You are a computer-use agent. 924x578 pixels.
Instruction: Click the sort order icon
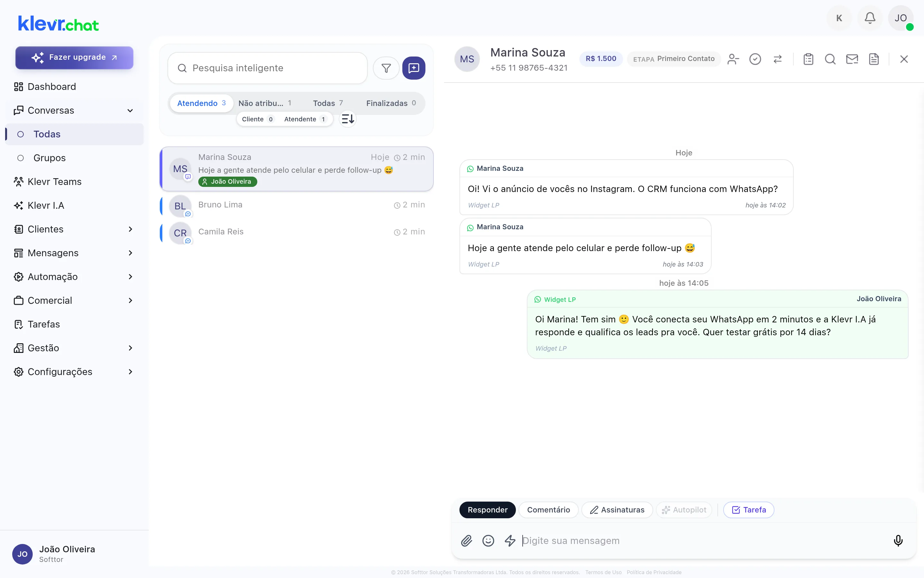pos(347,119)
